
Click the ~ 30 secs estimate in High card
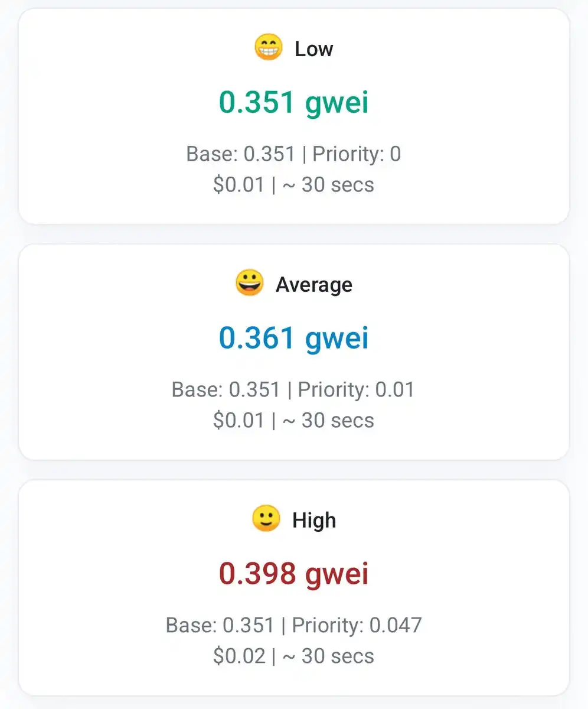click(330, 656)
